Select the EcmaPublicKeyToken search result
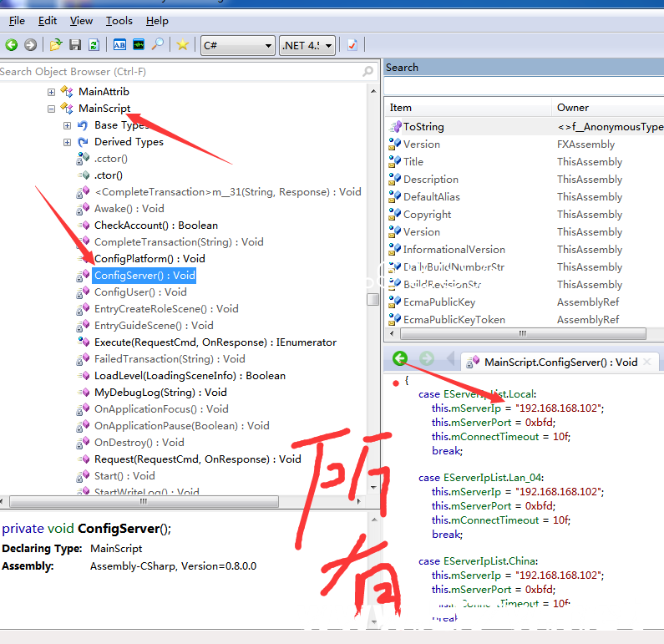664x644 pixels. coord(454,320)
